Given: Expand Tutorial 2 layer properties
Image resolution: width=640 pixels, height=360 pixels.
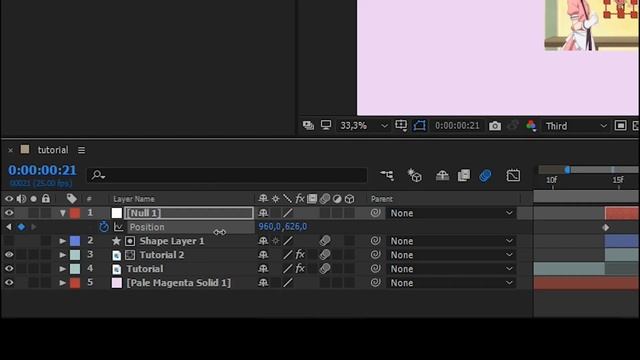Looking at the screenshot, I should (62, 255).
